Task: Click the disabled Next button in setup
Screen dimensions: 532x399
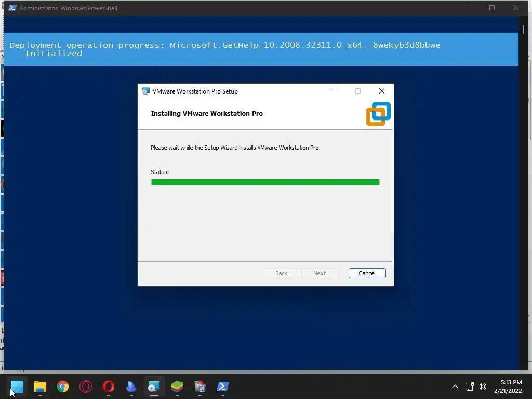Action: [x=320, y=273]
